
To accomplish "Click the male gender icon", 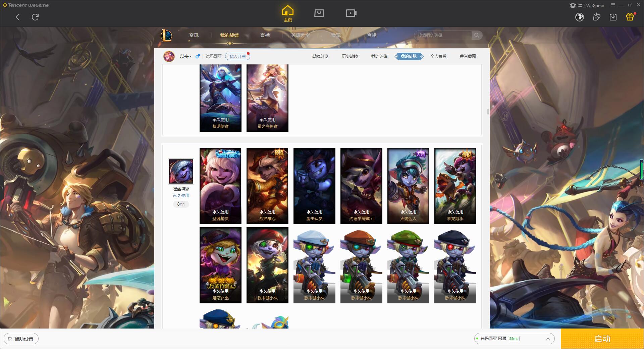I will [x=198, y=56].
